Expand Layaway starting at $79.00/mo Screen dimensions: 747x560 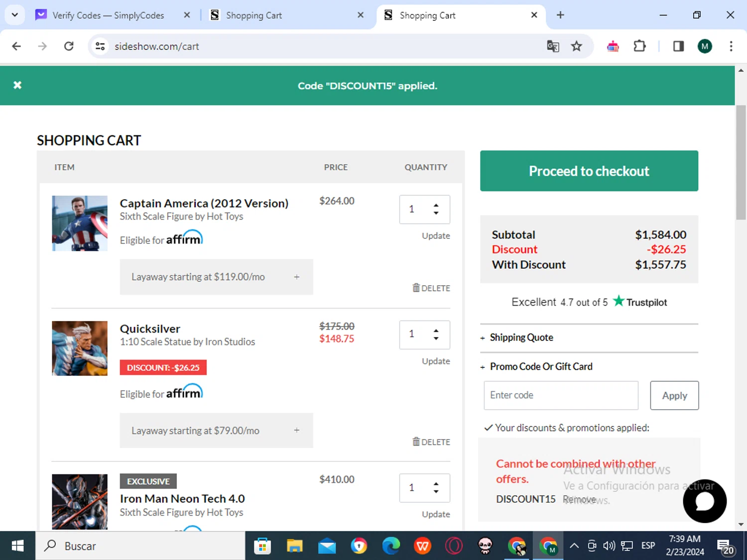pos(217,431)
